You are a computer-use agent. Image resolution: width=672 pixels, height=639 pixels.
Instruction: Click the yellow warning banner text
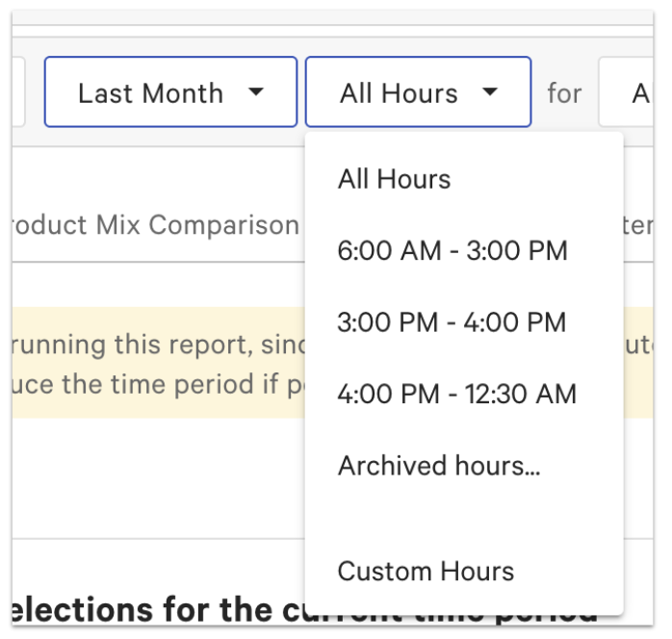tap(154, 363)
